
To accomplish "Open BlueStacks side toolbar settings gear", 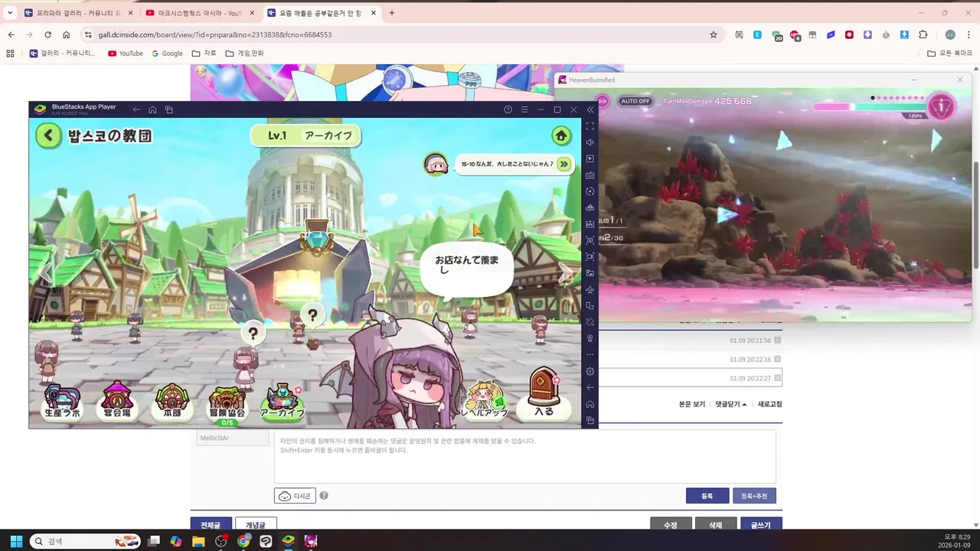I will point(590,371).
